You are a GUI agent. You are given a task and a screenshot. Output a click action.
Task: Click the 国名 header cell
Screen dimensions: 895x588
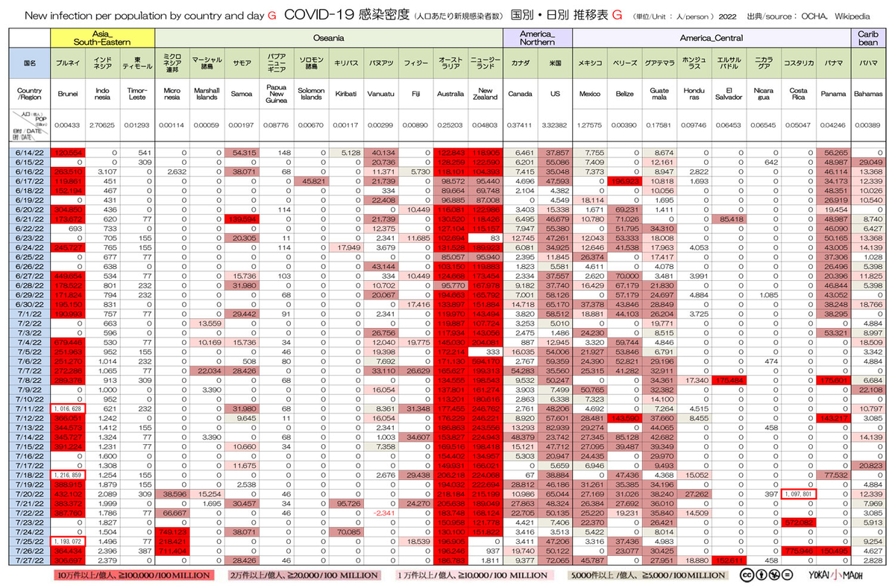click(30, 63)
